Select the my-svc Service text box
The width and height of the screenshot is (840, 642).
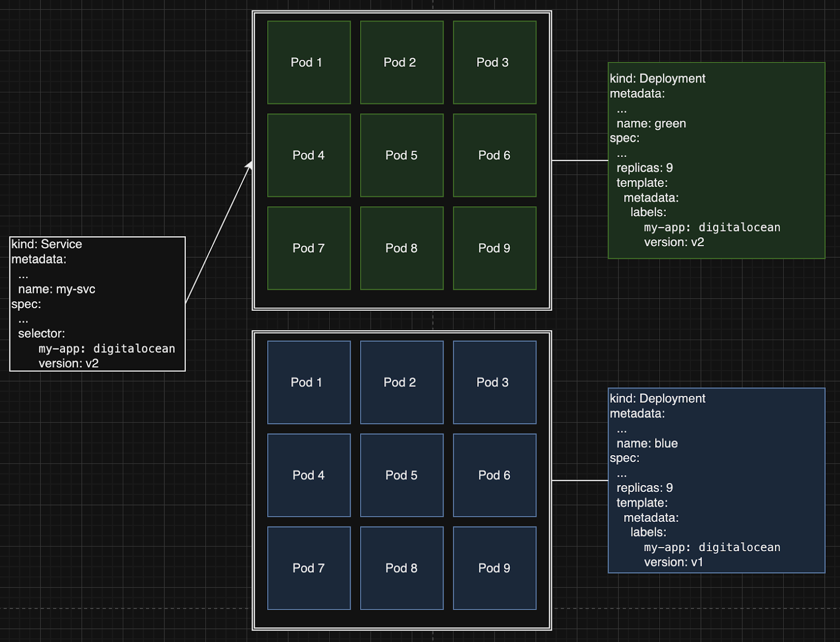tap(98, 304)
